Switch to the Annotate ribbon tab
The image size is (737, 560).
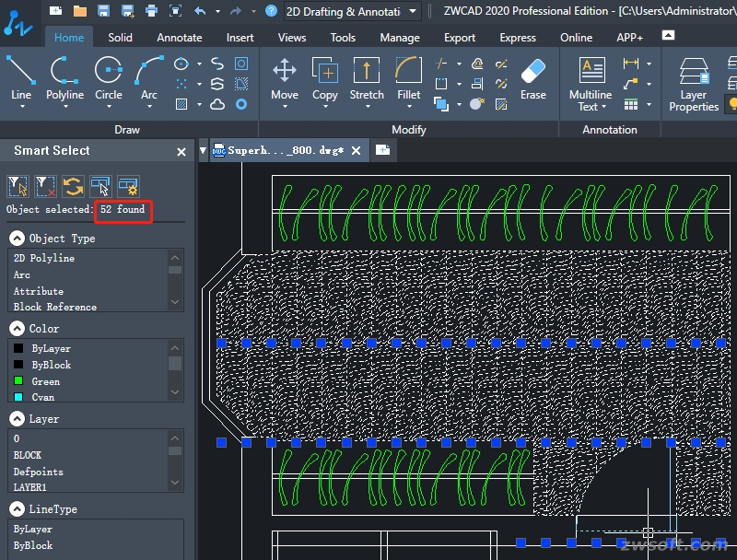179,38
